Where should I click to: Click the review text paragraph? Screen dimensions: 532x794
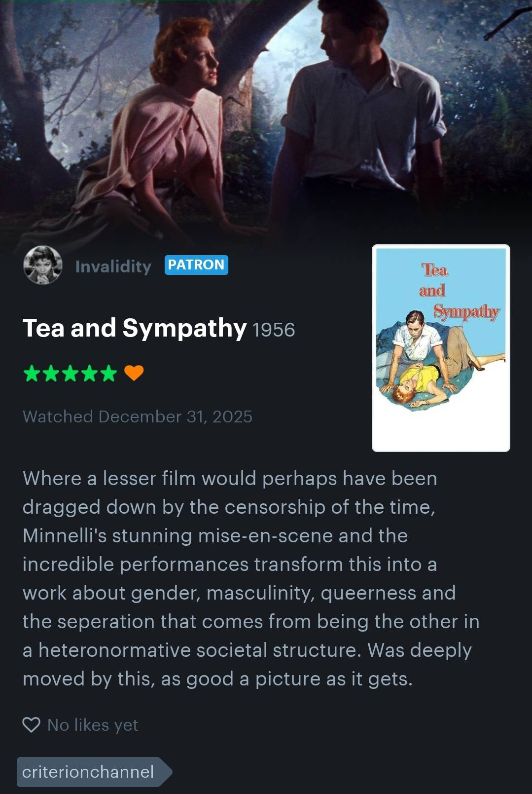click(x=251, y=578)
